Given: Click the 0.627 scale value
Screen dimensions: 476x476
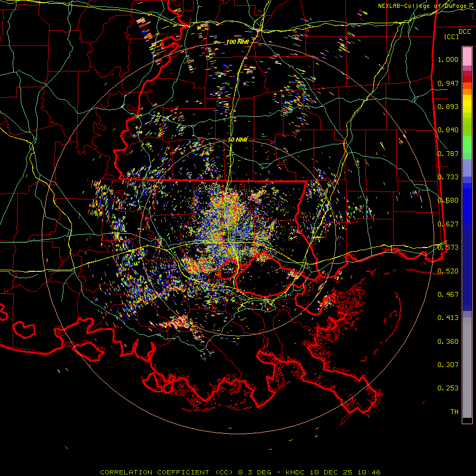Looking at the screenshot, I should (448, 224).
